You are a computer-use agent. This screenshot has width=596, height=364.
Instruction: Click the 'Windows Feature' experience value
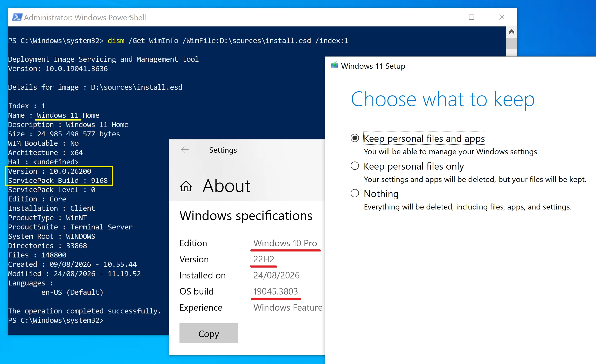tap(288, 307)
